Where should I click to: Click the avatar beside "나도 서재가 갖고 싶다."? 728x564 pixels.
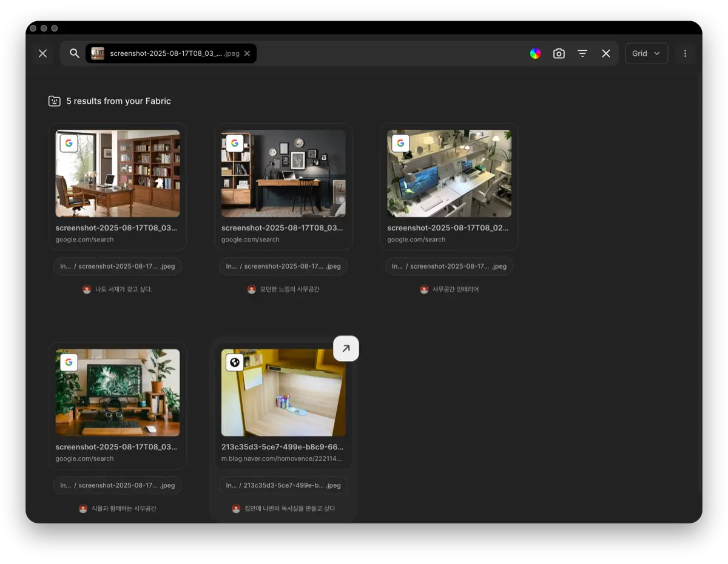87,289
